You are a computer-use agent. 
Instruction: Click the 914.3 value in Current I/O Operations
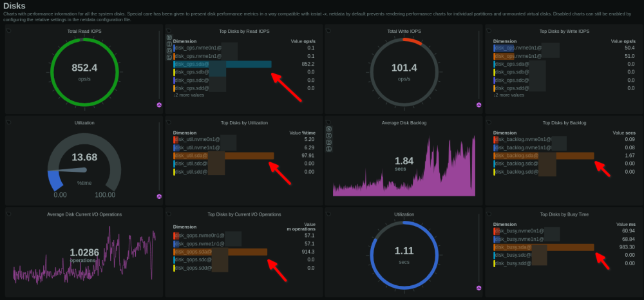click(308, 252)
